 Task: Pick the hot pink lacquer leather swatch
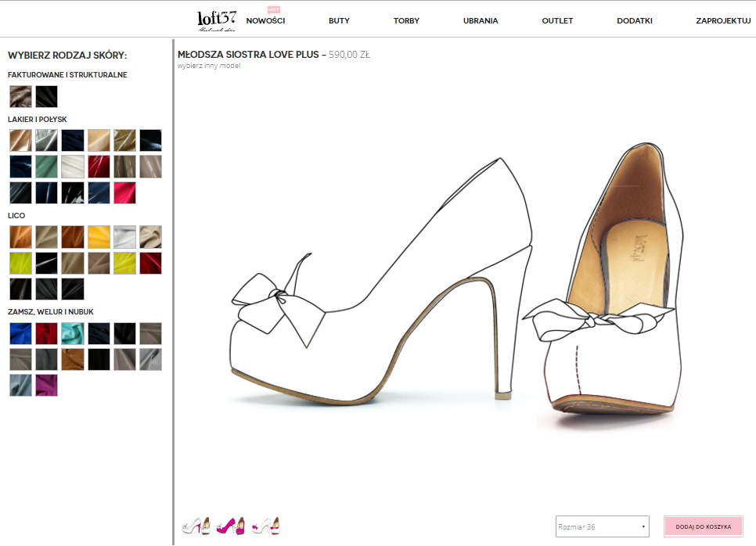click(124, 192)
